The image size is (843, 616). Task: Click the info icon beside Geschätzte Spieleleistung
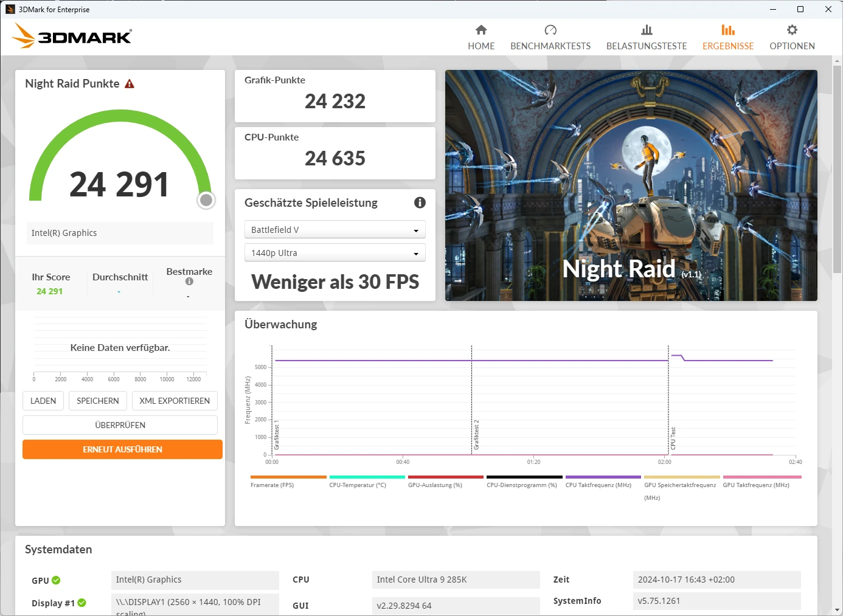click(x=420, y=203)
